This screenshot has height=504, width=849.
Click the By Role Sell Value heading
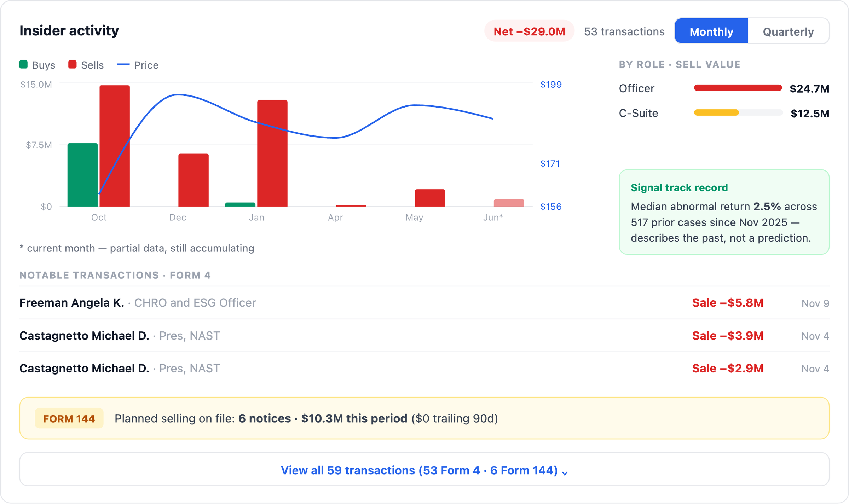(x=680, y=64)
